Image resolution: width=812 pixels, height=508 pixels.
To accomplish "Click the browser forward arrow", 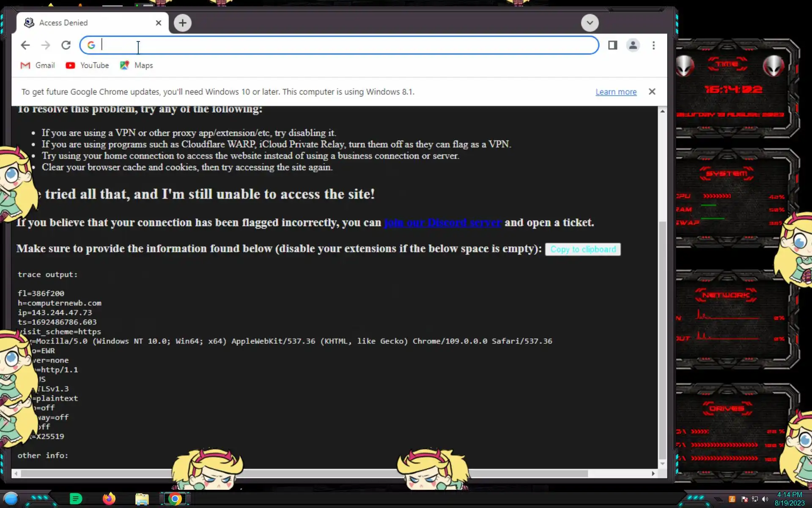I will pyautogui.click(x=46, y=45).
